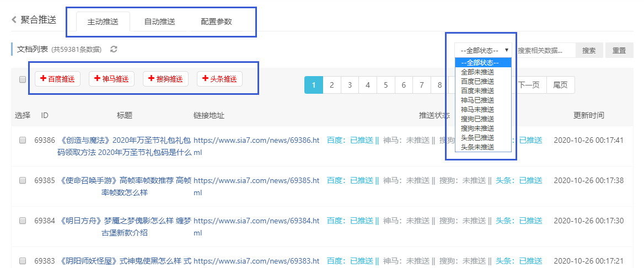Jump to the last page with 尾页
Image resolution: width=644 pixels, height=268 pixels.
tap(560, 85)
